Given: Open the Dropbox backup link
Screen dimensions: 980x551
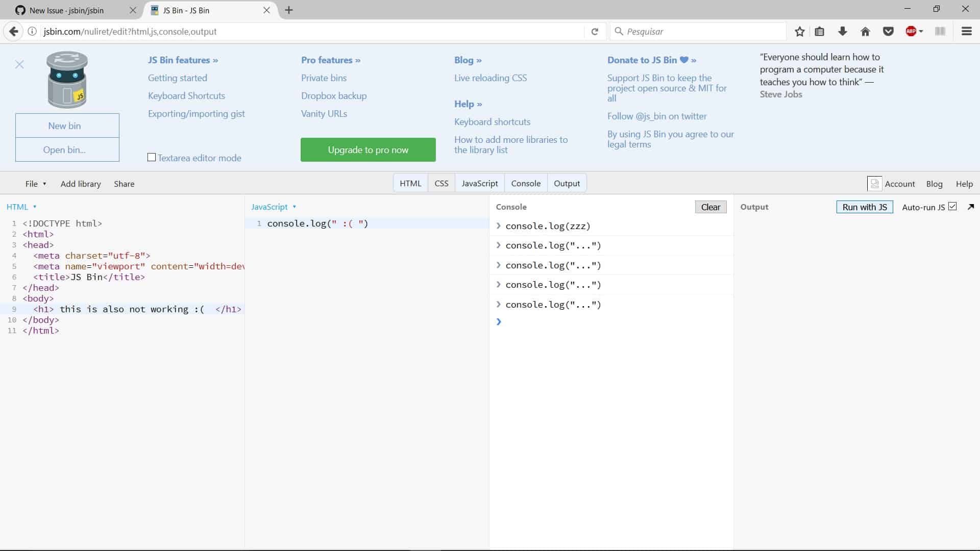Looking at the screenshot, I should coord(334,95).
